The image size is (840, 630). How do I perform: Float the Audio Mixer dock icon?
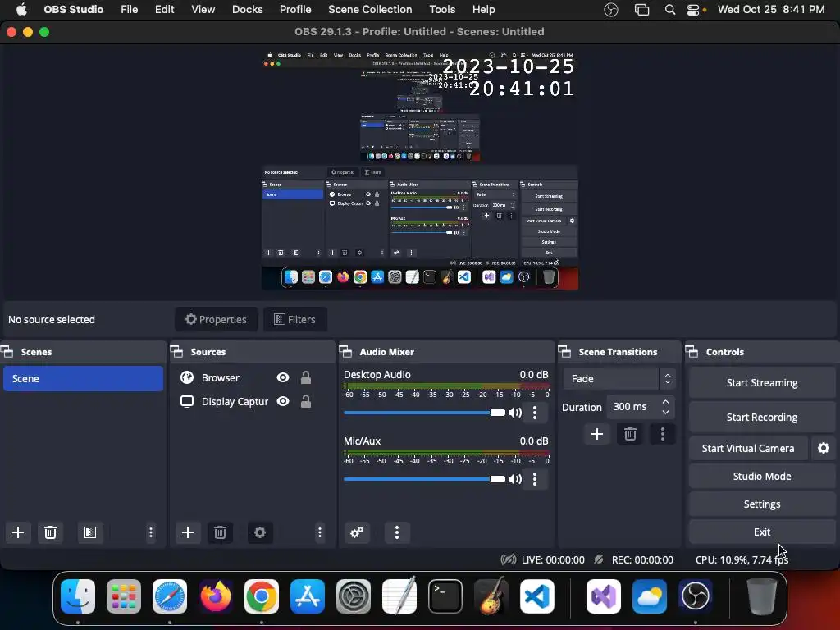coord(345,352)
